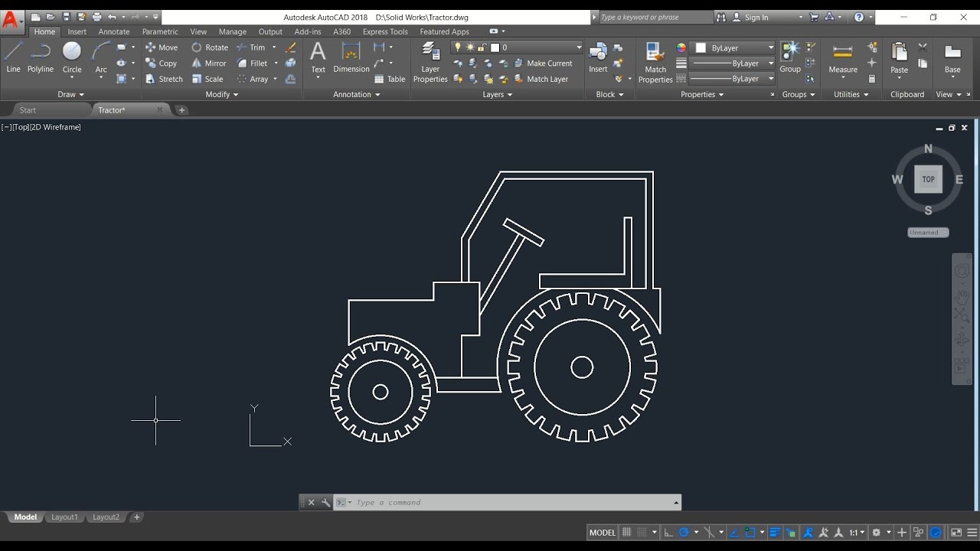
Task: Toggle object snap tracking in status bar
Action: pyautogui.click(x=733, y=533)
